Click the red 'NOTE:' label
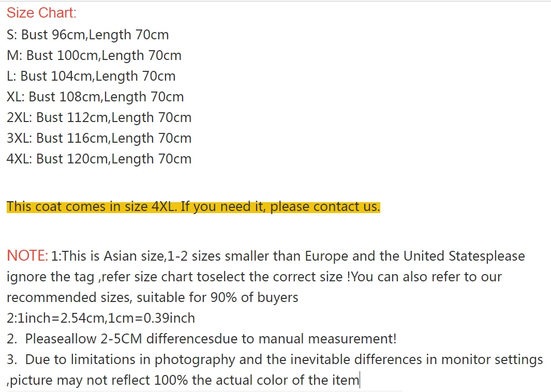 point(27,255)
